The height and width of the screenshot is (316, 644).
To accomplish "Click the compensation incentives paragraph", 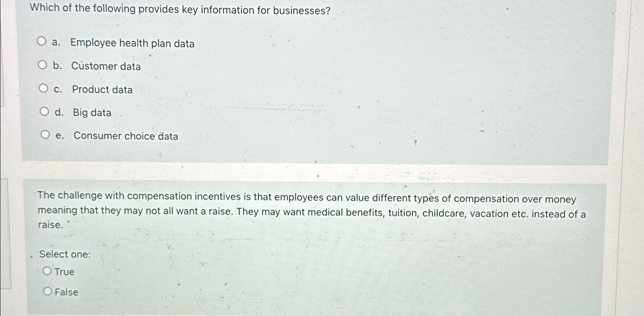I will point(306,209).
